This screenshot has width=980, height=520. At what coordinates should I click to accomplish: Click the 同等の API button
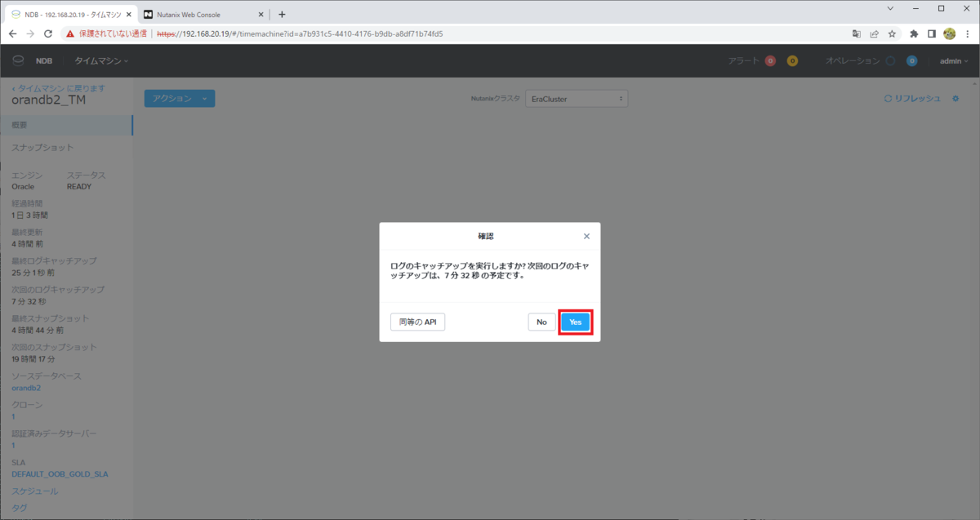[416, 322]
